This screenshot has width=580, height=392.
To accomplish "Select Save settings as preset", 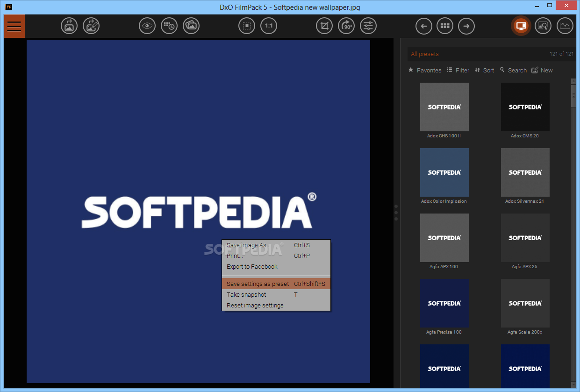I will click(276, 284).
